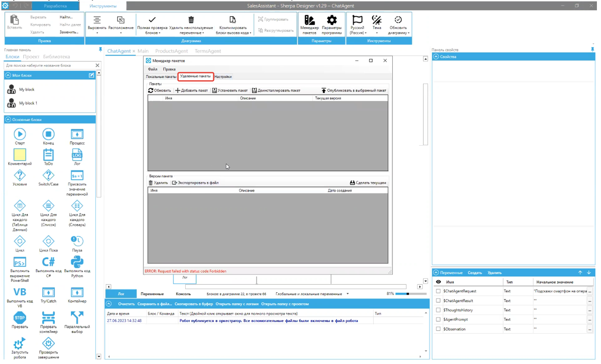Choose the Лог block icon
The height and width of the screenshot is (364, 601).
click(x=77, y=155)
